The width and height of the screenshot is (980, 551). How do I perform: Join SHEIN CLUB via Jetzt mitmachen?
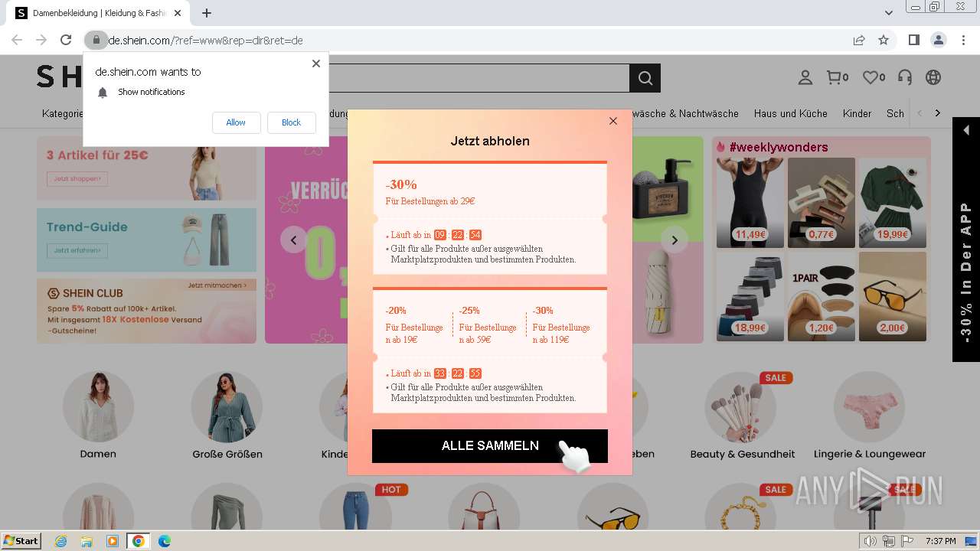point(217,285)
